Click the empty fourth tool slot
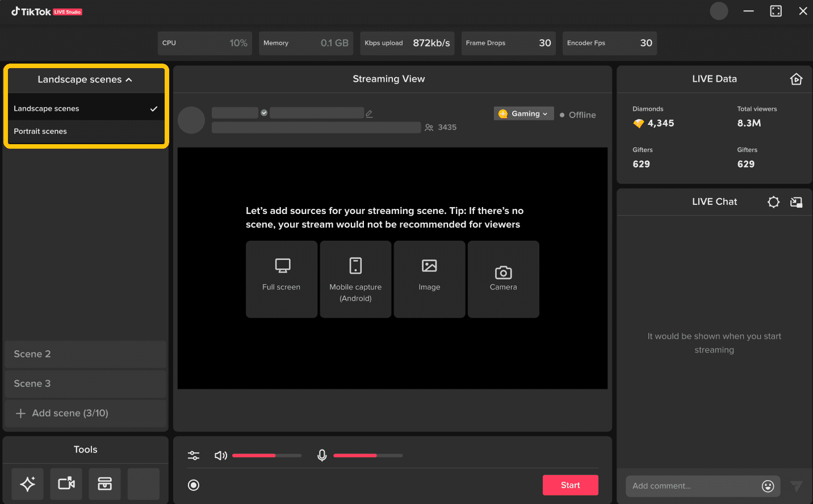 point(144,484)
